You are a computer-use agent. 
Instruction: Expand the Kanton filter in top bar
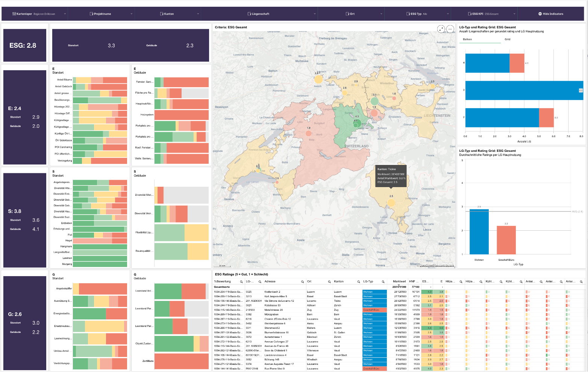[168, 14]
